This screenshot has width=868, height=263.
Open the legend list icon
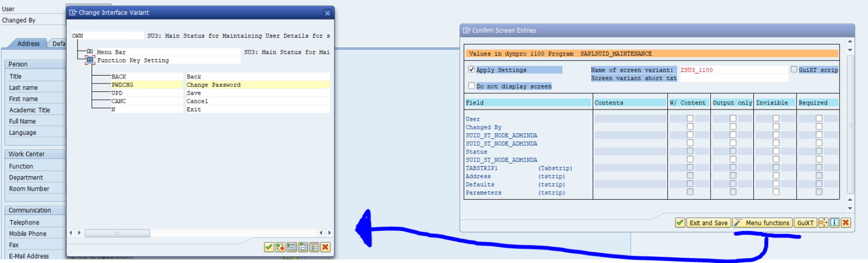pyautogui.click(x=314, y=247)
